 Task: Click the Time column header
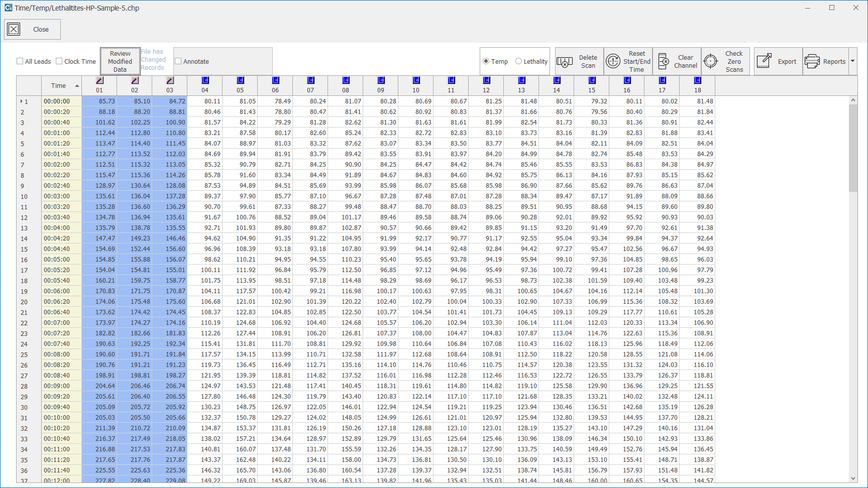(62, 86)
